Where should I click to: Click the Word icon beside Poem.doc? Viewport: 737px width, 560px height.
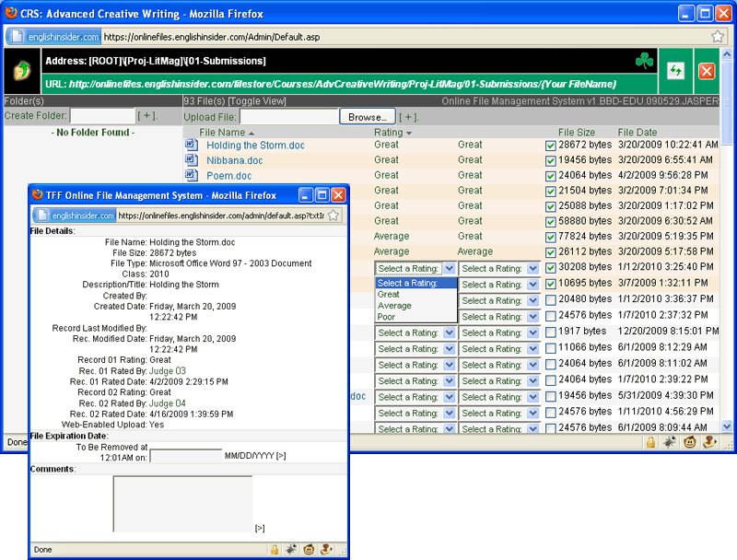191,175
